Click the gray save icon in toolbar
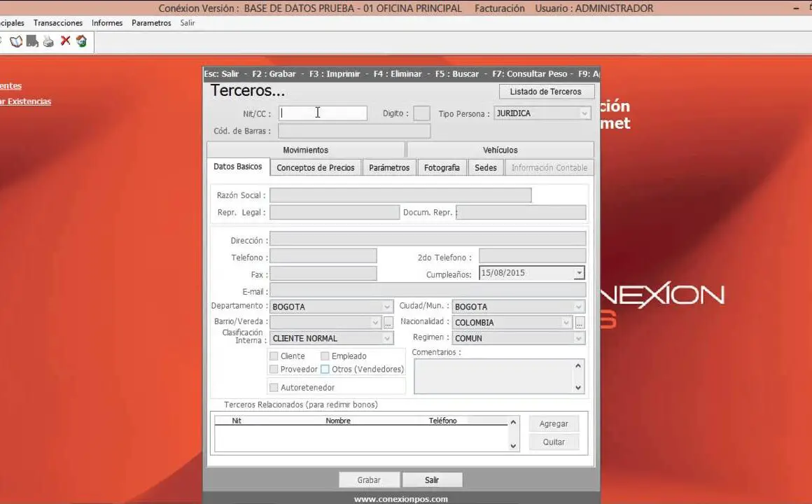The width and height of the screenshot is (812, 504). pyautogui.click(x=32, y=41)
